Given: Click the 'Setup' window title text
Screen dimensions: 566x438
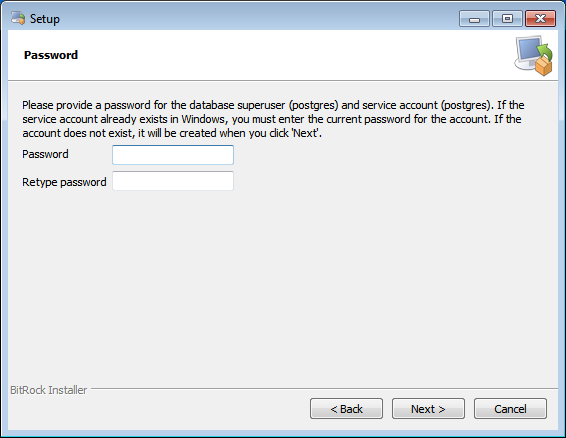Looking at the screenshot, I should click(x=45, y=19).
